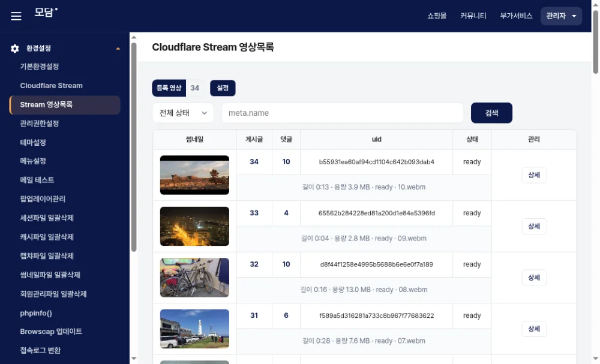Click the post count 34 link
The width and height of the screenshot is (600, 364).
coord(254,162)
